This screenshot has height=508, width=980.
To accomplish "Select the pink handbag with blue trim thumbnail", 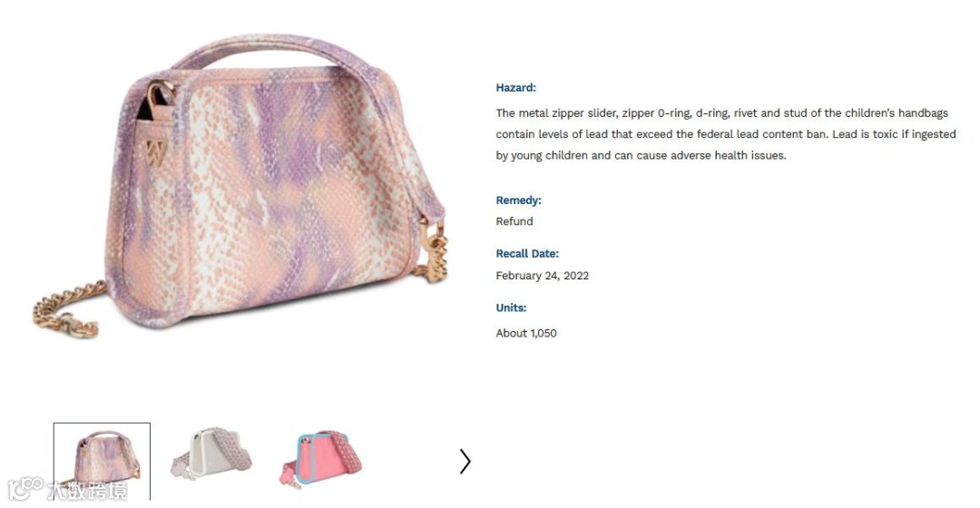I will coord(320,457).
